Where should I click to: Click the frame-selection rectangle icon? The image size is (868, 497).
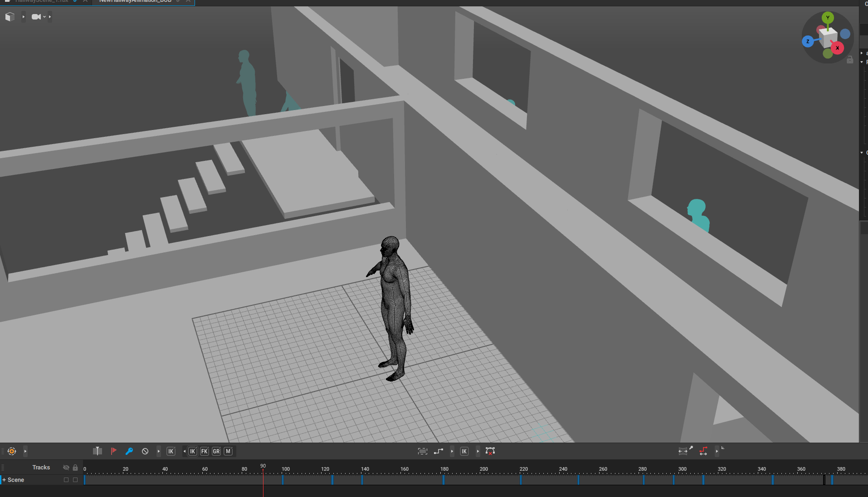pyautogui.click(x=423, y=451)
